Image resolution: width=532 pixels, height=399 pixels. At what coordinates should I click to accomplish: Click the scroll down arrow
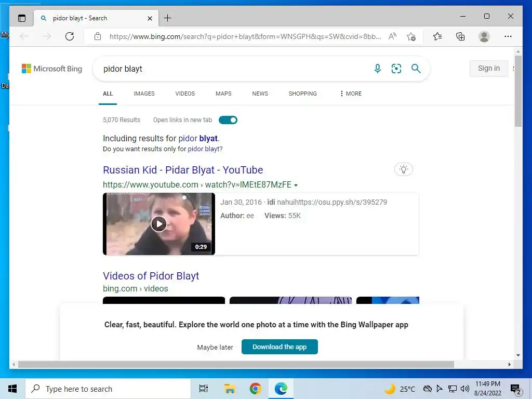[x=518, y=355]
